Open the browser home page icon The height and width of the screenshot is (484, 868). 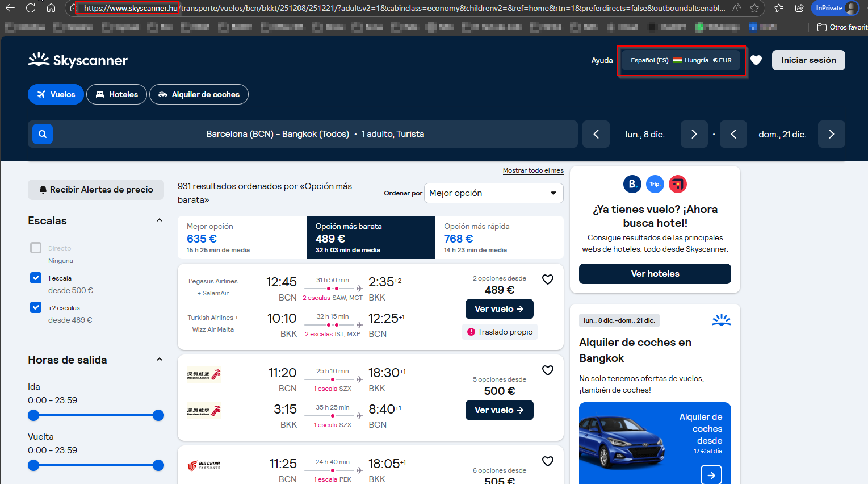[x=51, y=8]
